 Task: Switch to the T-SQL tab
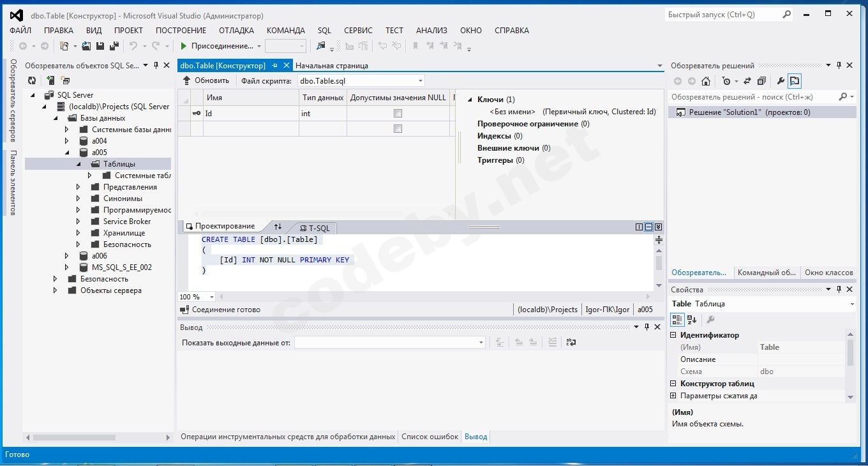click(x=317, y=228)
